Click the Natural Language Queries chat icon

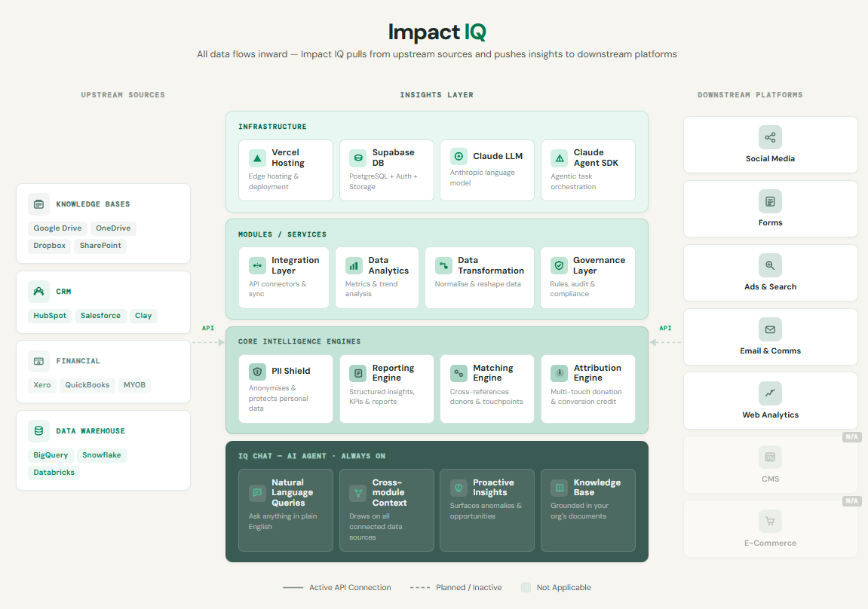tap(257, 492)
